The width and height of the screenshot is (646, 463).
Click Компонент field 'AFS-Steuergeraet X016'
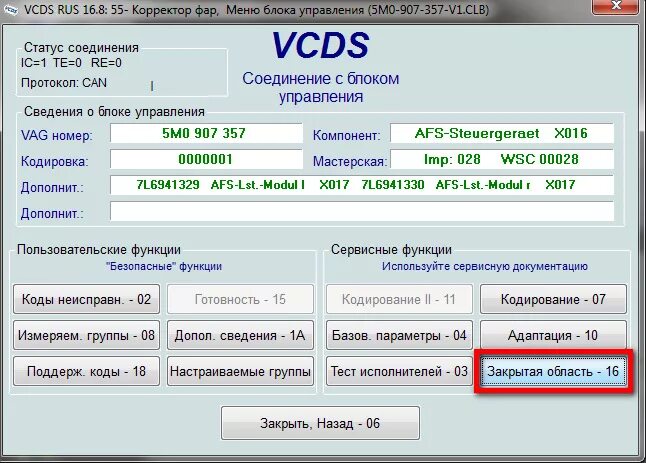502,133
